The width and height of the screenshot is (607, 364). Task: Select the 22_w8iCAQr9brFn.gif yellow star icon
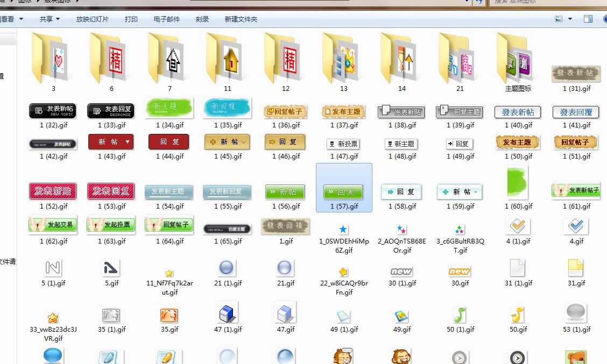coord(343,272)
